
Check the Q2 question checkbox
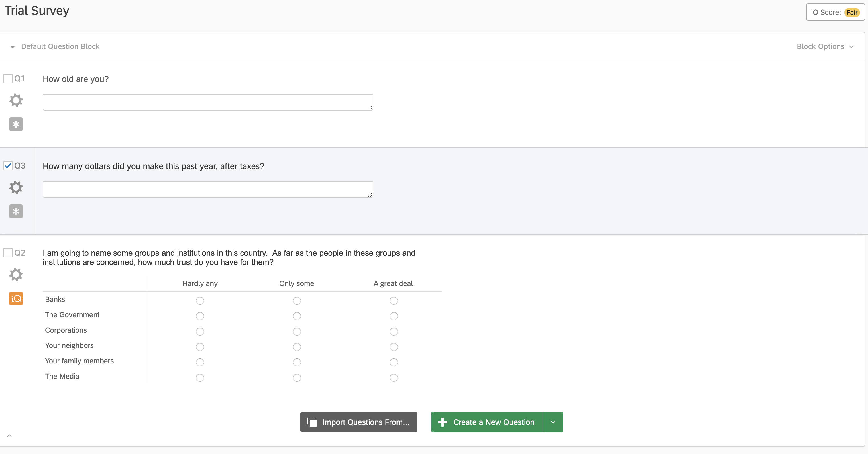coord(8,253)
